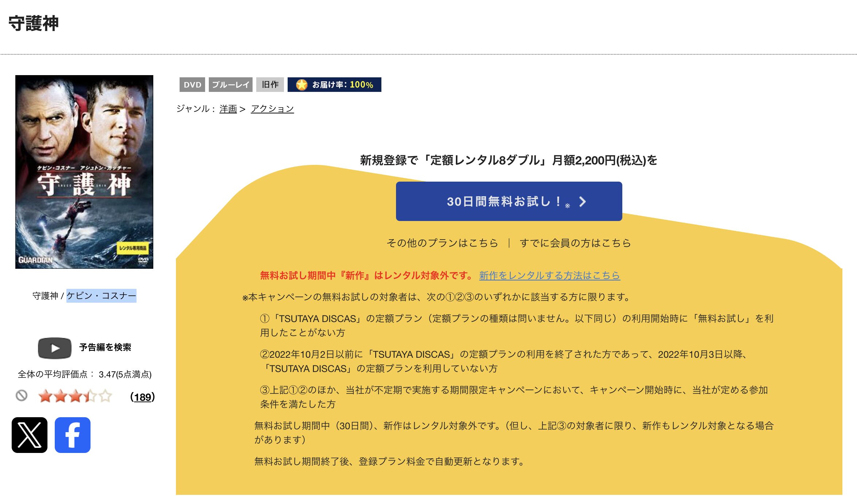Click the ブルーレイ format tag
The image size is (857, 504).
click(231, 85)
